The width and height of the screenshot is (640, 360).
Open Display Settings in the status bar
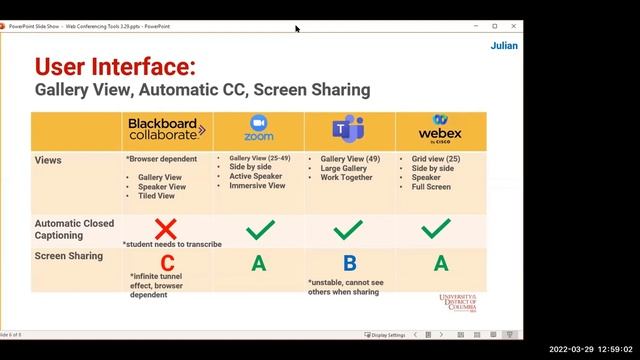(384, 335)
